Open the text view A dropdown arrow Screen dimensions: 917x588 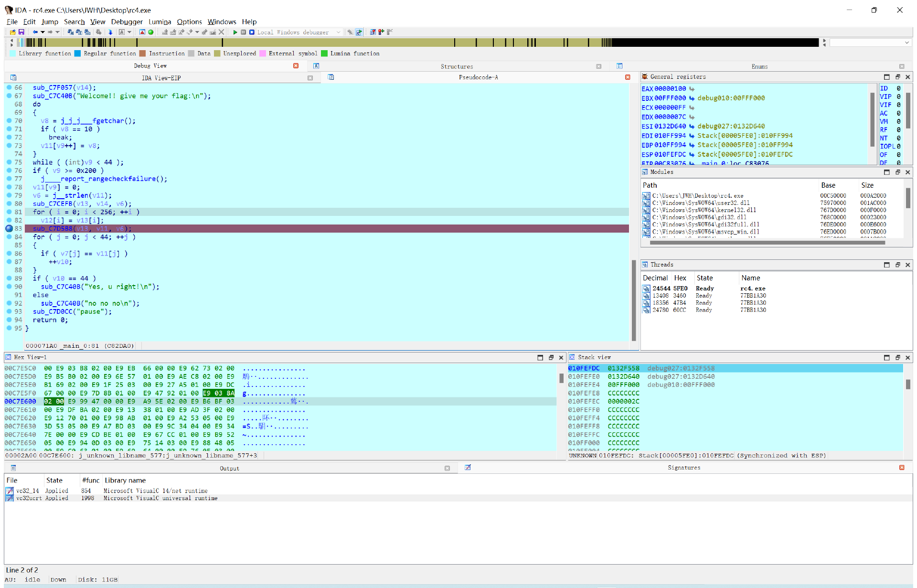pos(129,32)
